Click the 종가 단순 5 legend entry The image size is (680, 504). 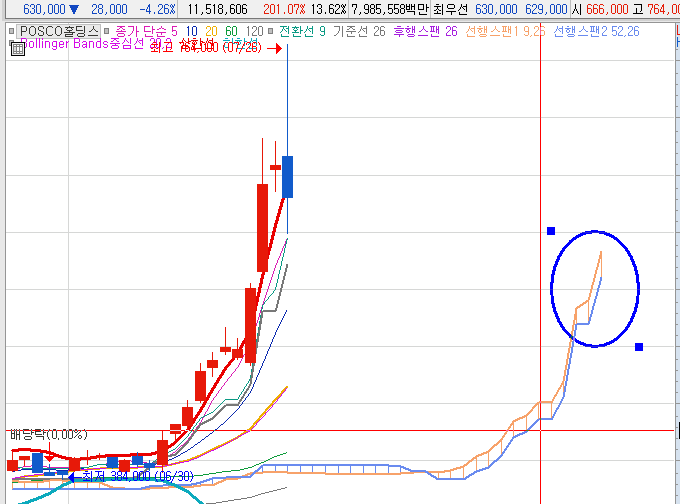pos(146,31)
